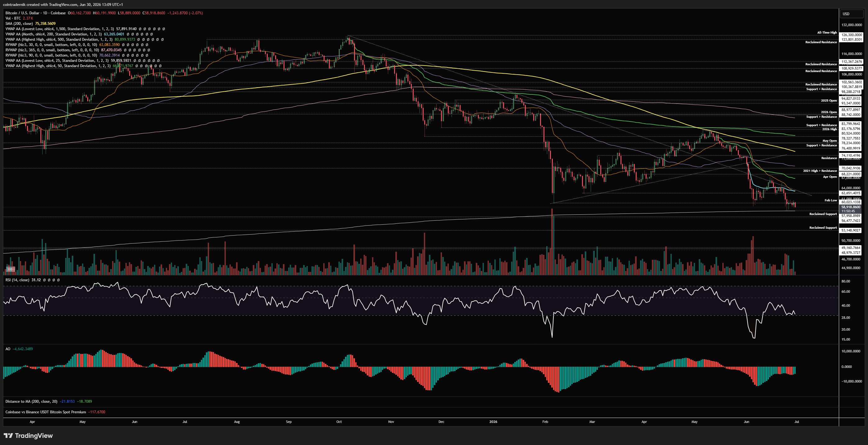
Task: Click the Dec label on time axis
Action: pos(441,422)
